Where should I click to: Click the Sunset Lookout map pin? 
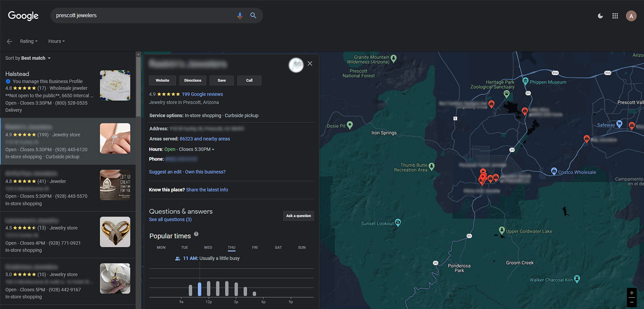click(398, 223)
